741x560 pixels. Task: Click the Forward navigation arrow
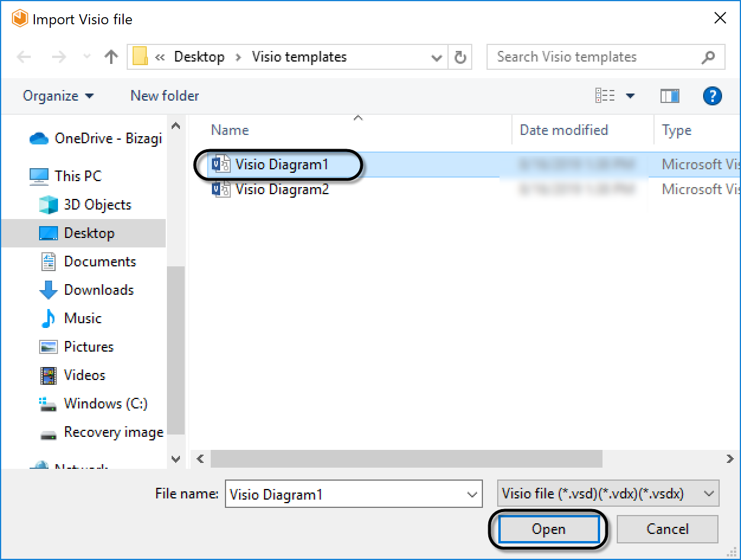(x=59, y=57)
